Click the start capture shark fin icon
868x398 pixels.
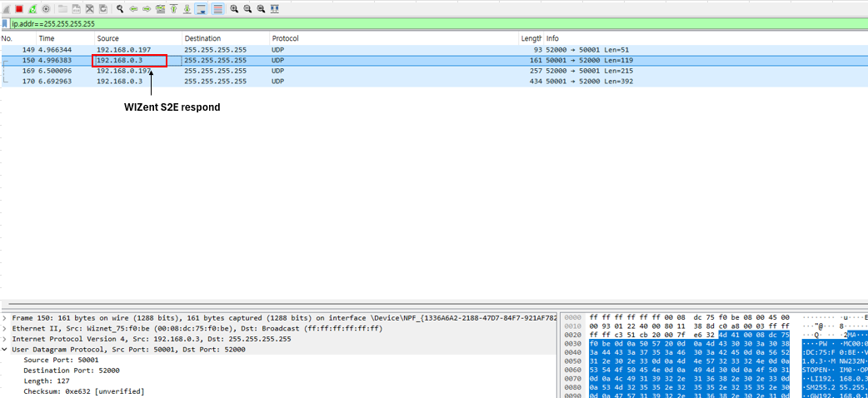[6, 9]
